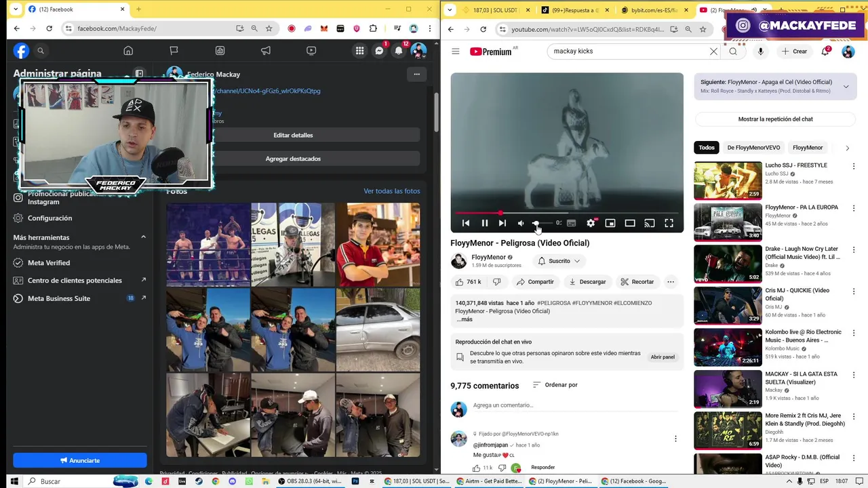
Task: Click the YouTube Crear button
Action: [795, 52]
